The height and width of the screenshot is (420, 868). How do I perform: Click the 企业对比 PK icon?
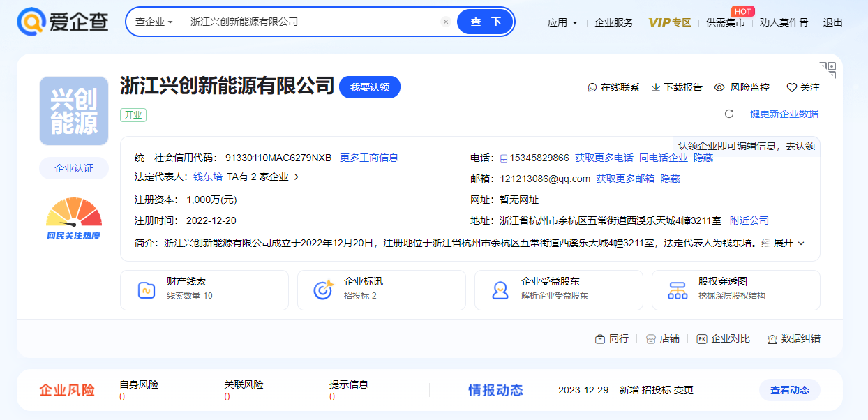click(x=702, y=339)
